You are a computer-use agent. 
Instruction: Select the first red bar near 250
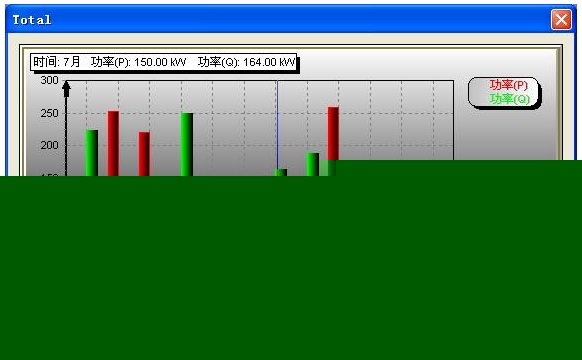(113, 143)
